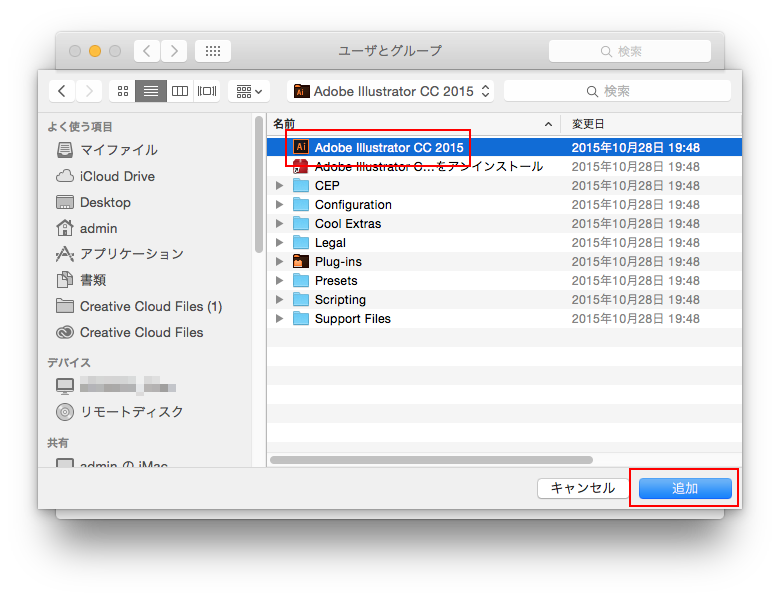Go back in file dialog navigation
Image resolution: width=780 pixels, height=599 pixels.
point(62,91)
